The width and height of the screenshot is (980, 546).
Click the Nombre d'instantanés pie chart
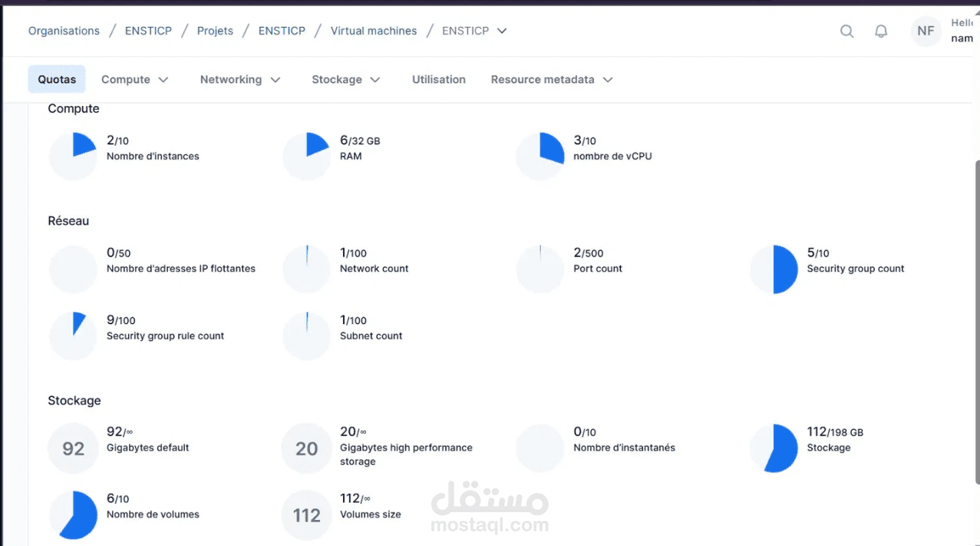[x=540, y=448]
